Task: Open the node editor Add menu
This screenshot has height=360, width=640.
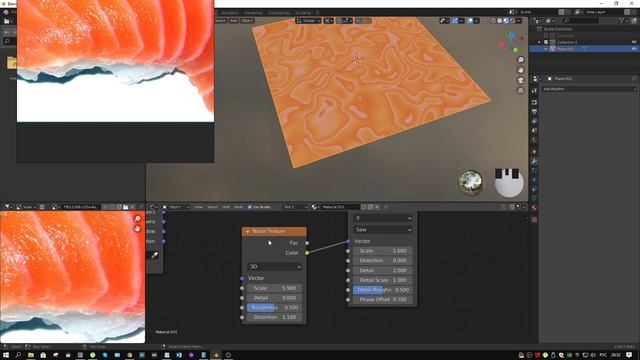Action: tap(226, 207)
